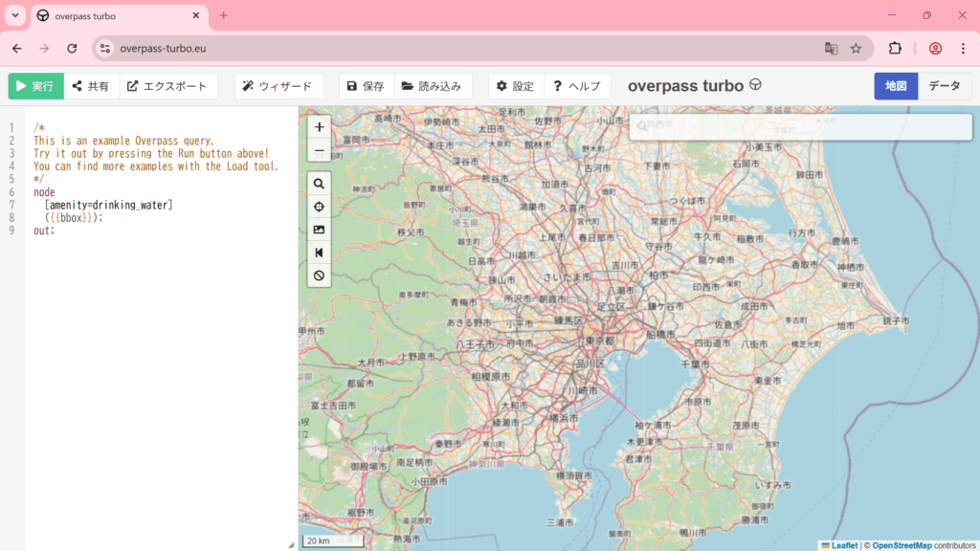The height and width of the screenshot is (551, 980).
Task: Open Chrome three-dot menu
Action: (x=963, y=48)
